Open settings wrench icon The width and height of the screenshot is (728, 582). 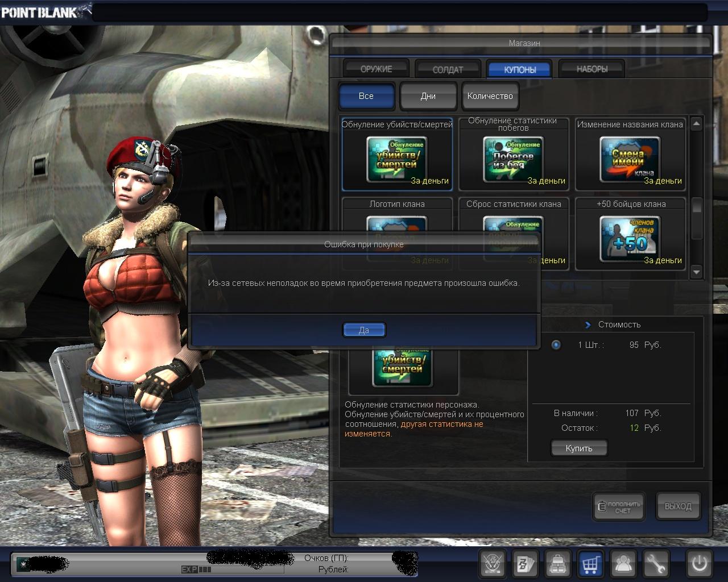point(656,564)
